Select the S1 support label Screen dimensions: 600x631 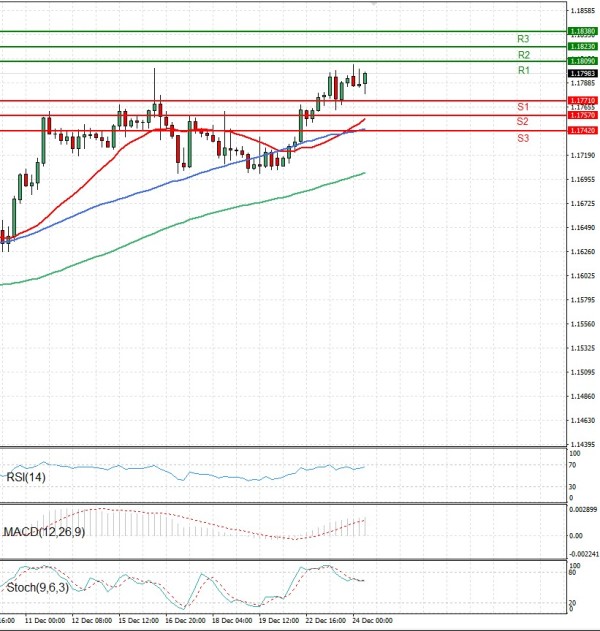[x=522, y=106]
